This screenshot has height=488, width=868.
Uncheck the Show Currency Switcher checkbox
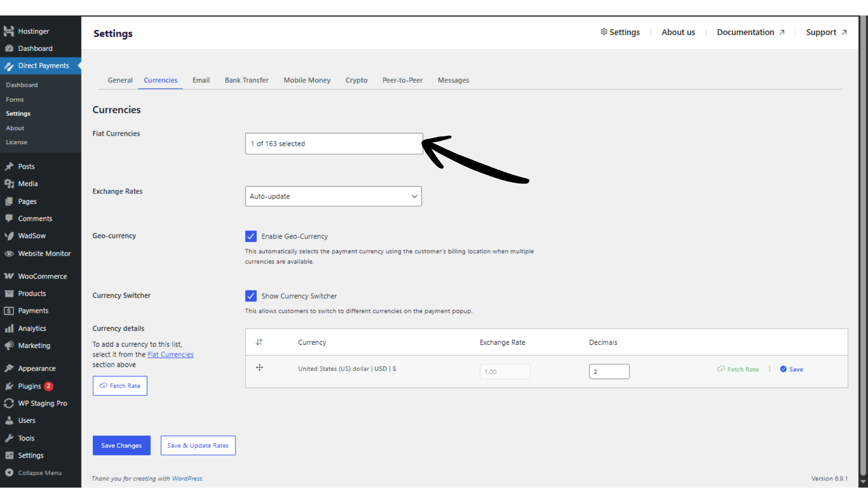(x=251, y=296)
